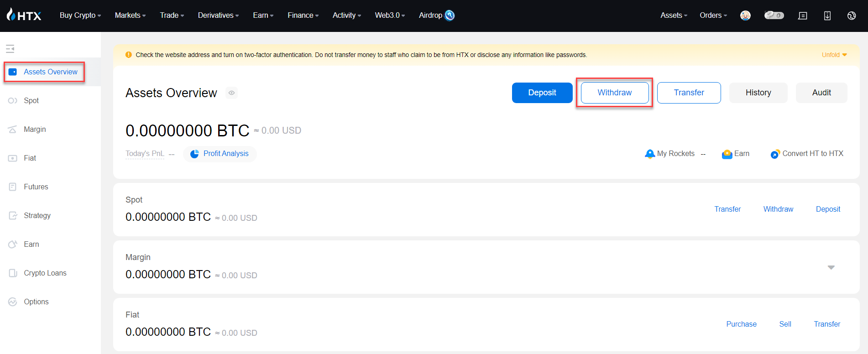Click the warning icon in the notice banner
The width and height of the screenshot is (868, 354).
pos(129,55)
